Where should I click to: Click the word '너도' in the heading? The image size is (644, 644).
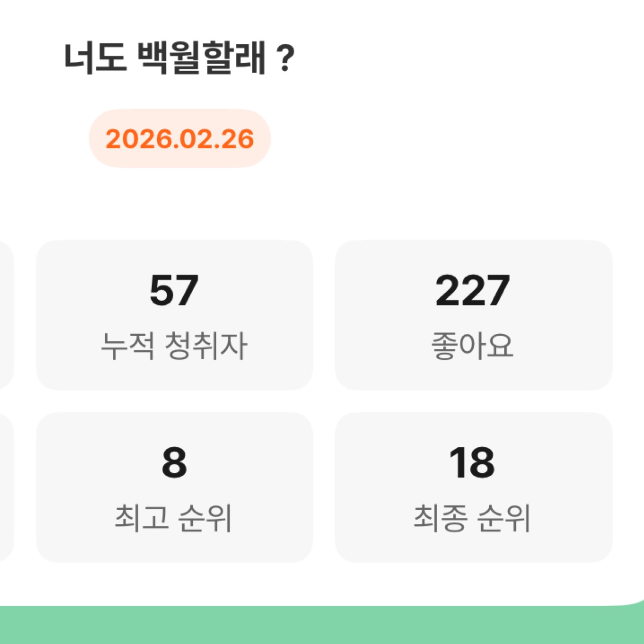pos(95,58)
